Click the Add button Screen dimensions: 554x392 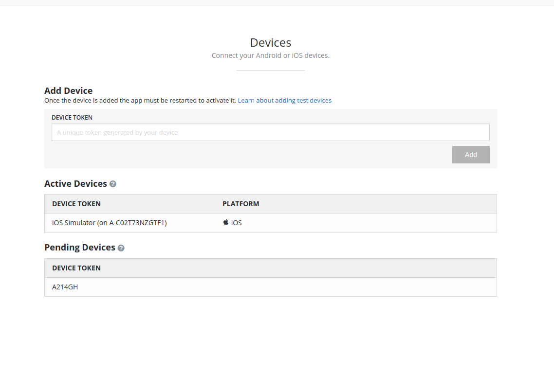471,155
